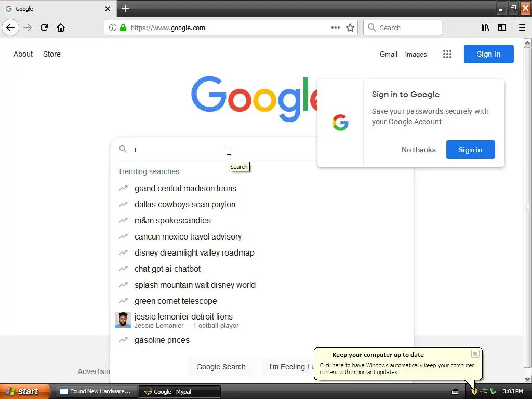
Task: Open the browser home page icon
Action: (x=61, y=28)
